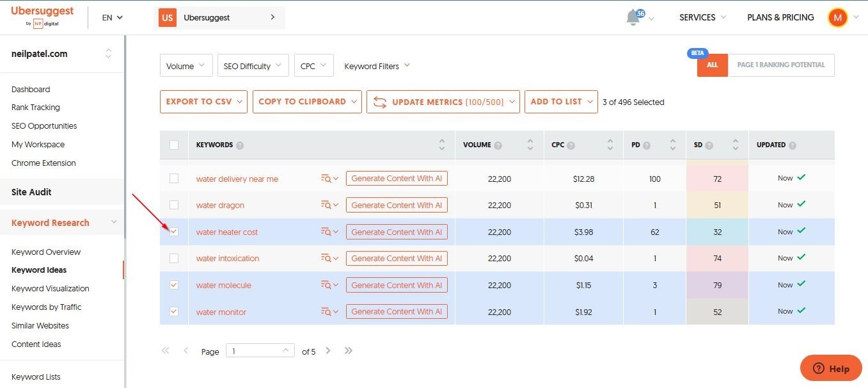868x388 pixels.
Task: Open the EXPORT TO CSV dropdown
Action: 203,102
